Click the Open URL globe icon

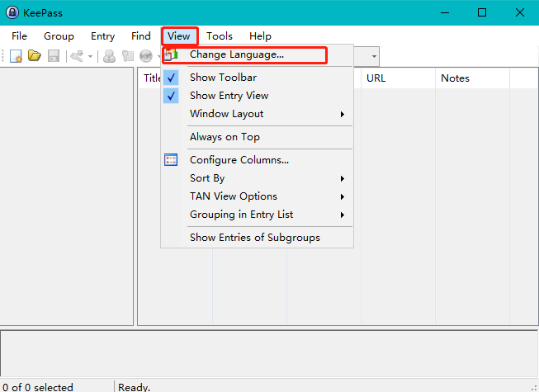click(146, 56)
